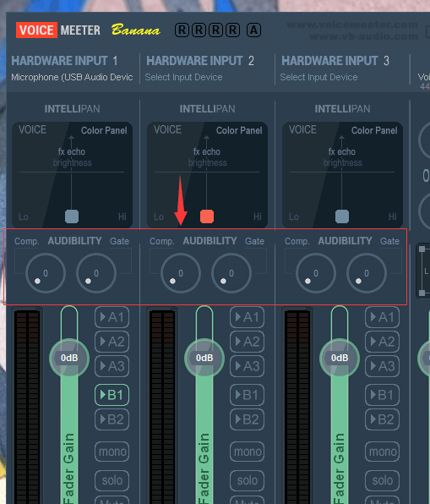Enable A2 routing on Hardware Input 3
Screen dimensions: 430x504
coord(382,342)
